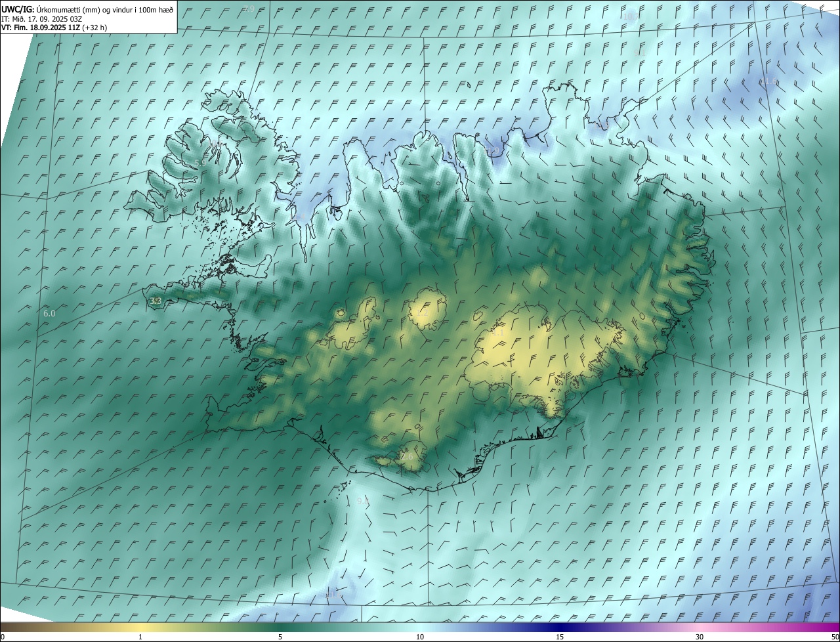Click the yellow section of the color bar
Viewport: 840px width, 642px height.
click(x=140, y=627)
